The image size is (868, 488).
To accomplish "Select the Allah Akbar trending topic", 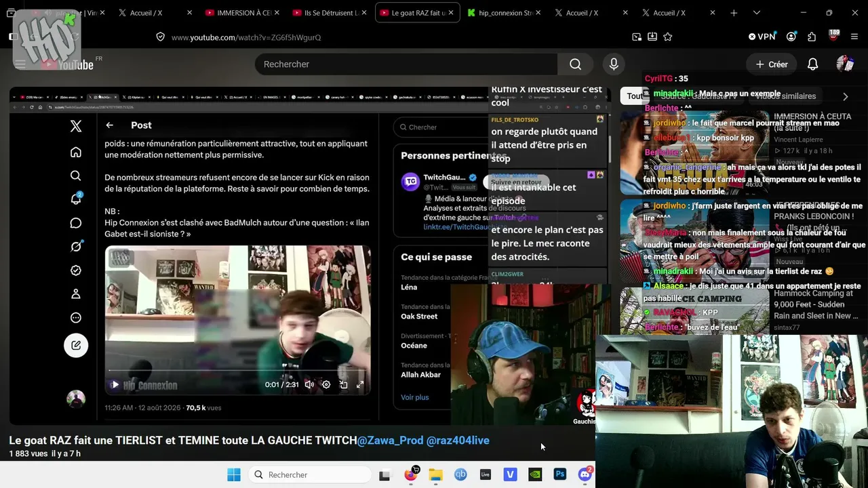I will [x=420, y=375].
